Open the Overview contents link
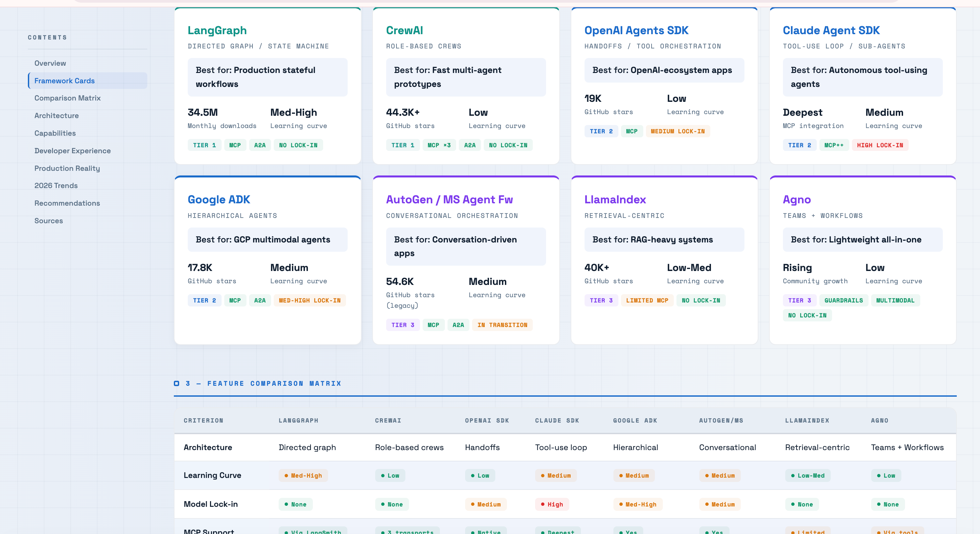Screen dimensions: 980x534 (50, 63)
